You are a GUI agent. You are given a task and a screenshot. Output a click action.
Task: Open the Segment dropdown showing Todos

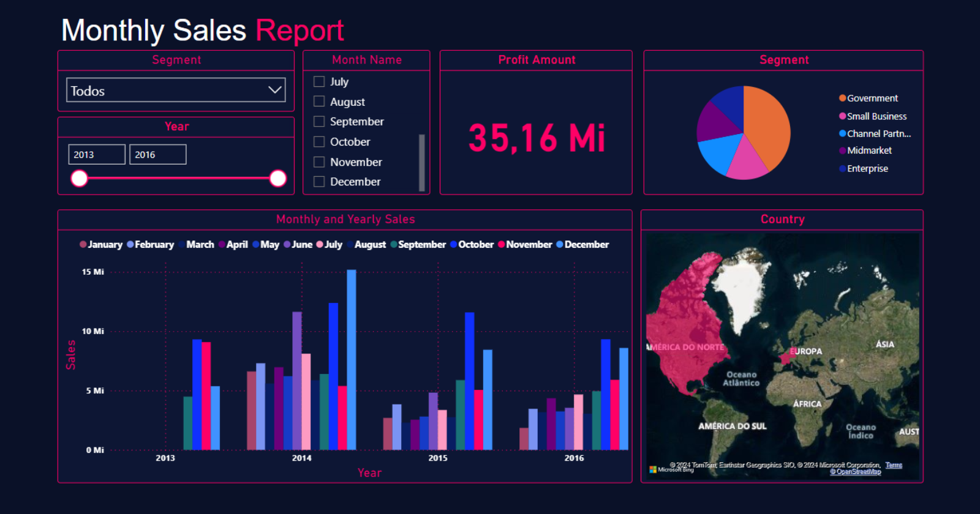click(x=176, y=91)
